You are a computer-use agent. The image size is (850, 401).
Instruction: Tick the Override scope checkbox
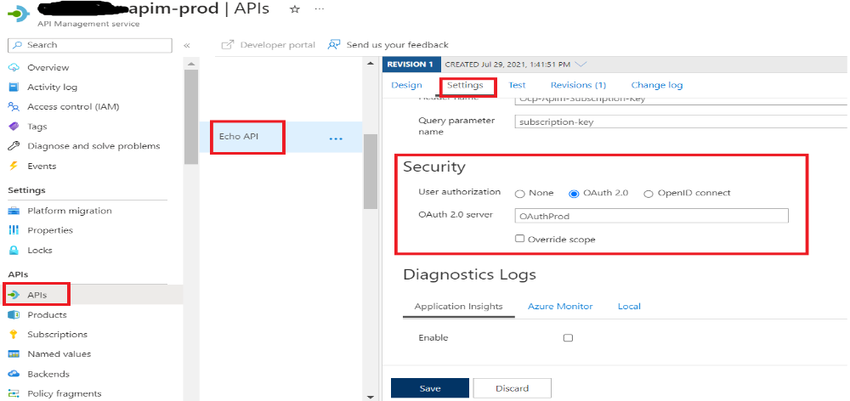pyautogui.click(x=519, y=238)
